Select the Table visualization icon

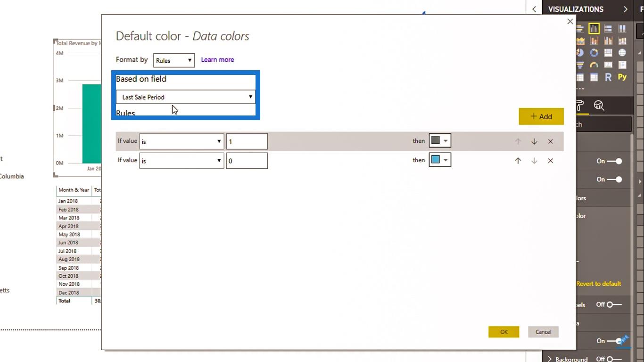(580, 77)
